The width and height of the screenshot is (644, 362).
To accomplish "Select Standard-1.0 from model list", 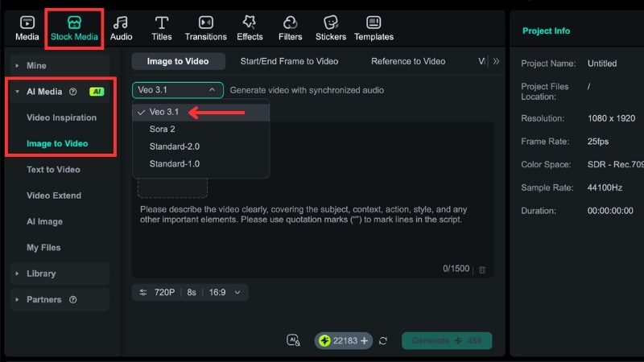I will pos(200,164).
